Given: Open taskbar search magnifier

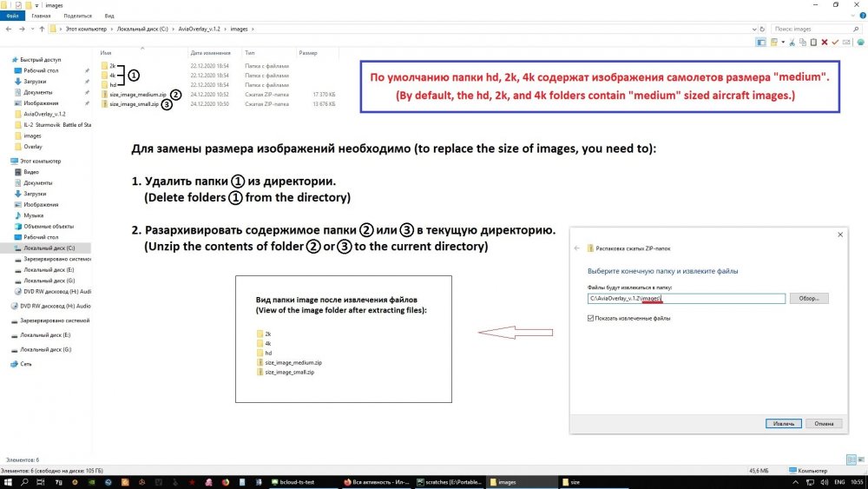Looking at the screenshot, I should click(24, 482).
